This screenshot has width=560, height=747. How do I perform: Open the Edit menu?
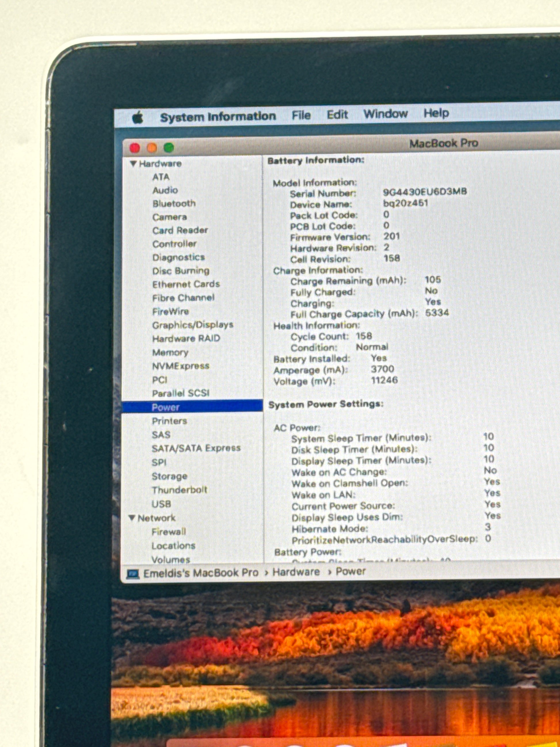click(x=337, y=115)
